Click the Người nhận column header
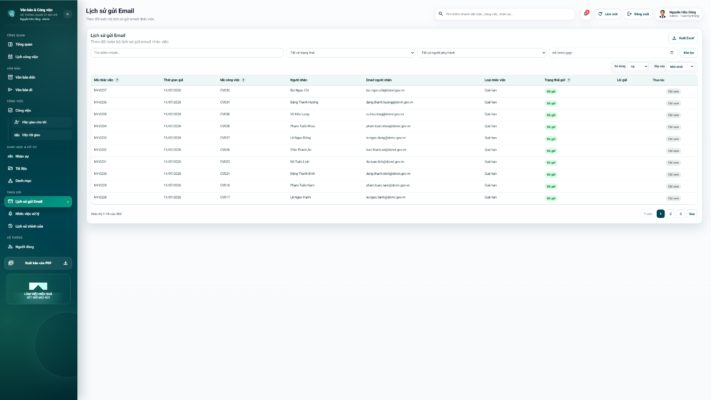 (298, 80)
